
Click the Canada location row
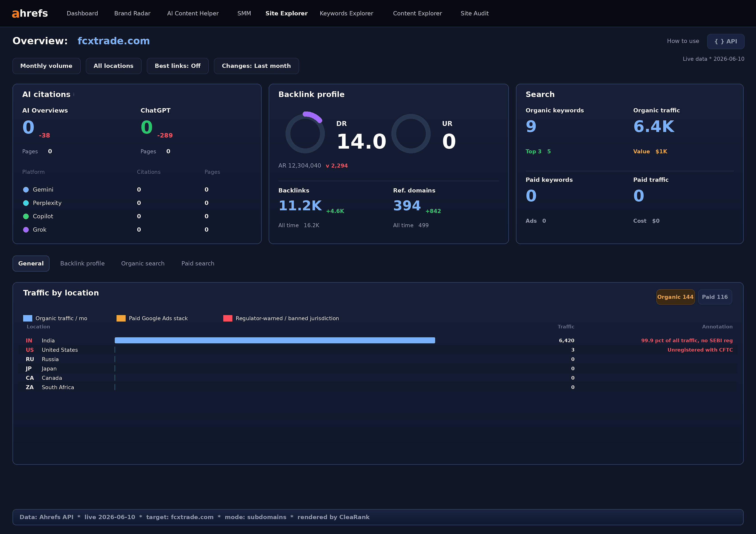tap(378, 378)
